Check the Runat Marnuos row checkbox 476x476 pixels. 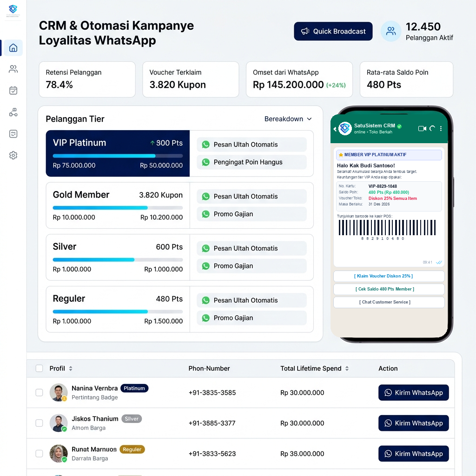coord(39,454)
